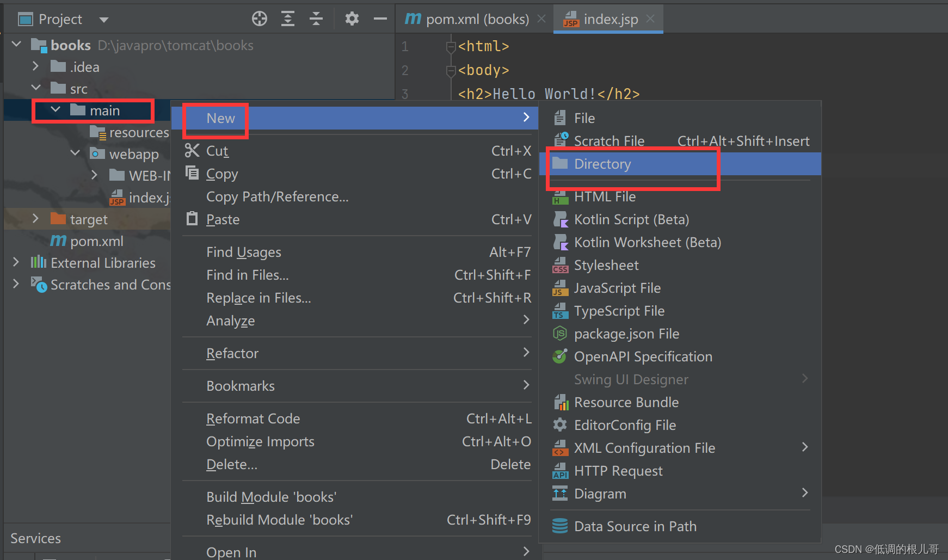Click the Maven icon on pom.xml tab

point(413,19)
